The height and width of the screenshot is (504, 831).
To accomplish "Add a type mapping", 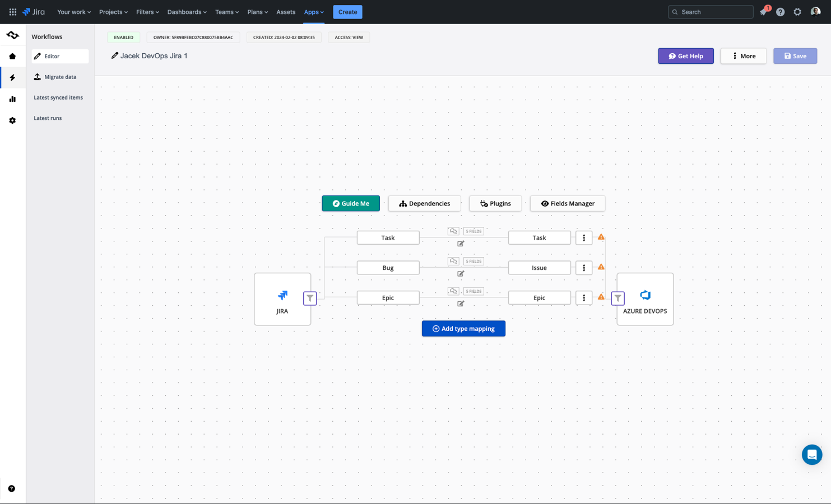I will pos(463,329).
